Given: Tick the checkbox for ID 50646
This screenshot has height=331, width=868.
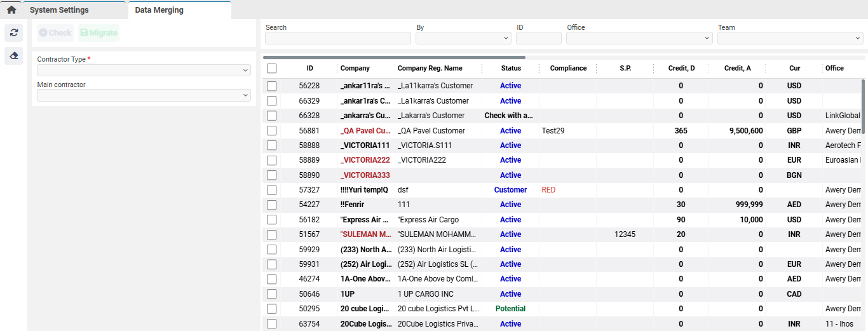Looking at the screenshot, I should pyautogui.click(x=272, y=294).
